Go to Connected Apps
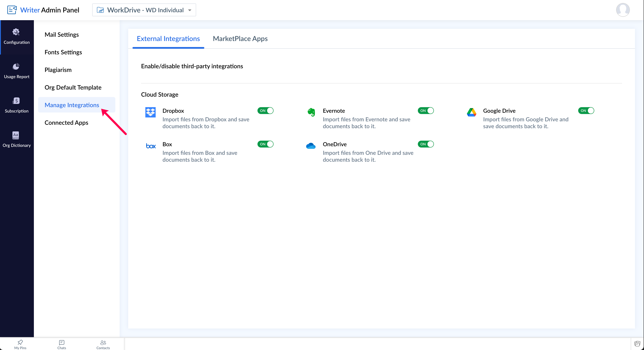Screen dimensions: 644x350 pyautogui.click(x=66, y=123)
